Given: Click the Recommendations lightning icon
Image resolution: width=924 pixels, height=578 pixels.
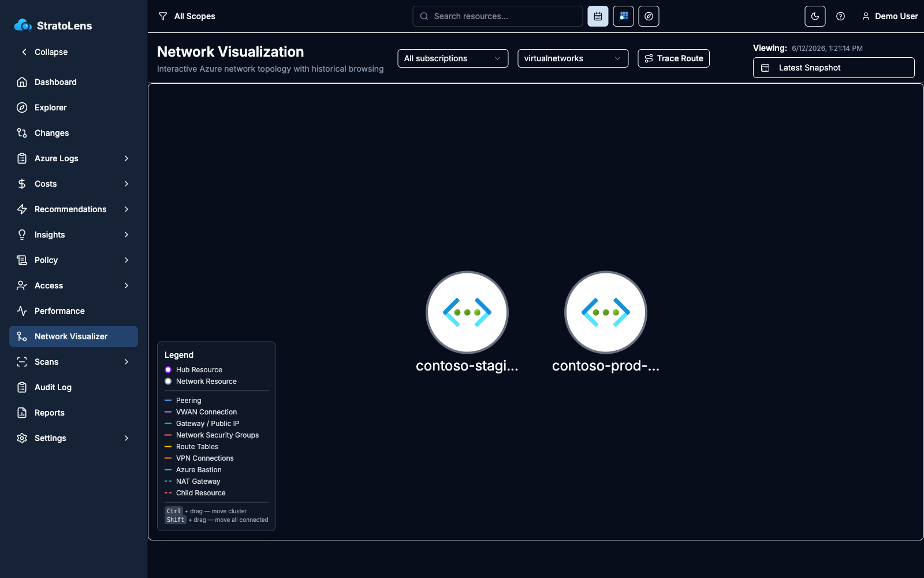Looking at the screenshot, I should point(22,209).
